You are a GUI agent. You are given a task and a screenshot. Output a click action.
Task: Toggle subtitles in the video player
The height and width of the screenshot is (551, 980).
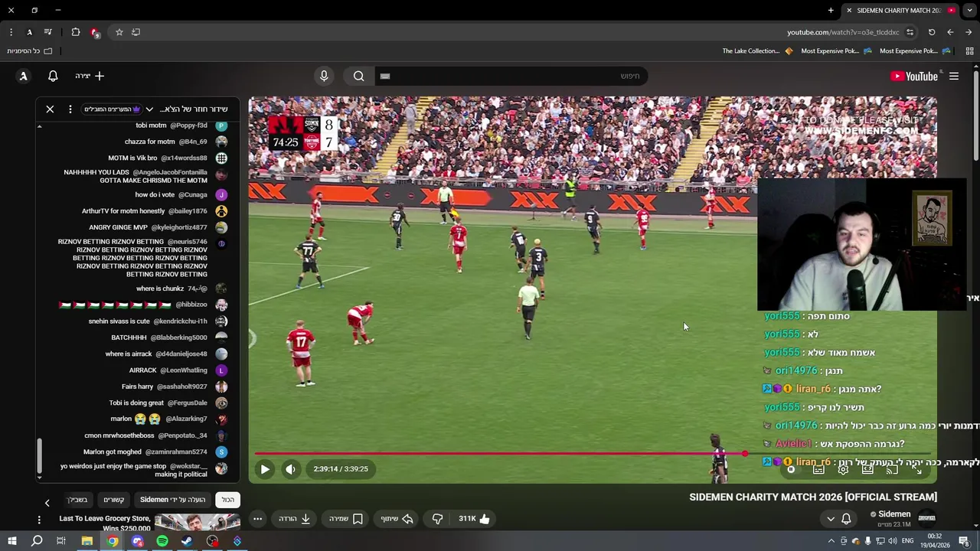pyautogui.click(x=818, y=469)
